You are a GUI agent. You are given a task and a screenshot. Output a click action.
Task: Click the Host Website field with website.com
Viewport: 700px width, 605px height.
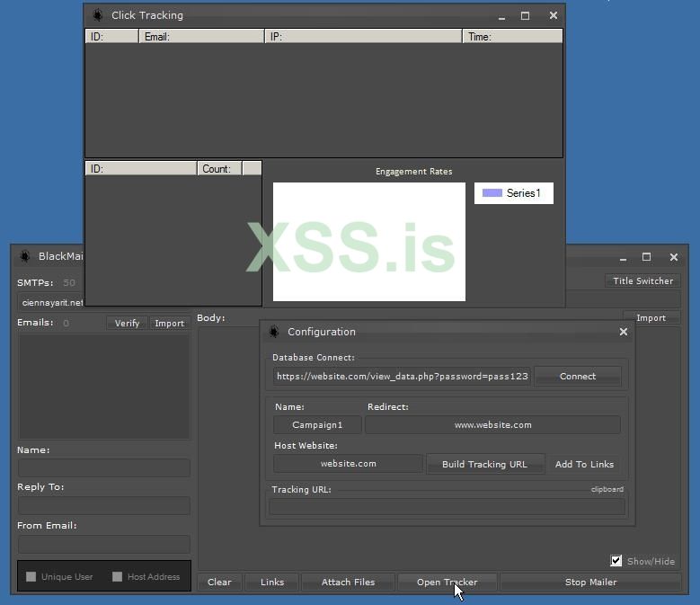click(x=349, y=464)
